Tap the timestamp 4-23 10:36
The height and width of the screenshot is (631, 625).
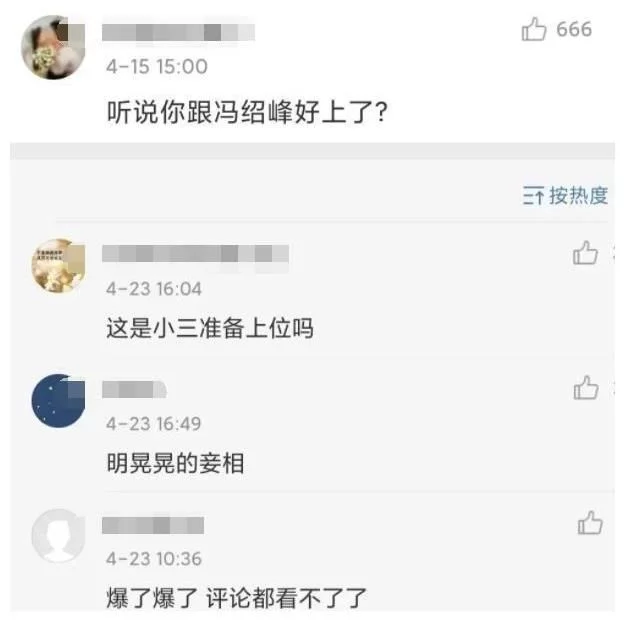point(154,559)
